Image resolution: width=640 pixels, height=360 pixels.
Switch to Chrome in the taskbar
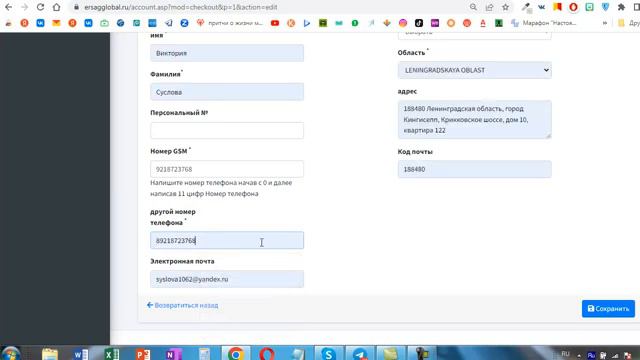point(236,353)
